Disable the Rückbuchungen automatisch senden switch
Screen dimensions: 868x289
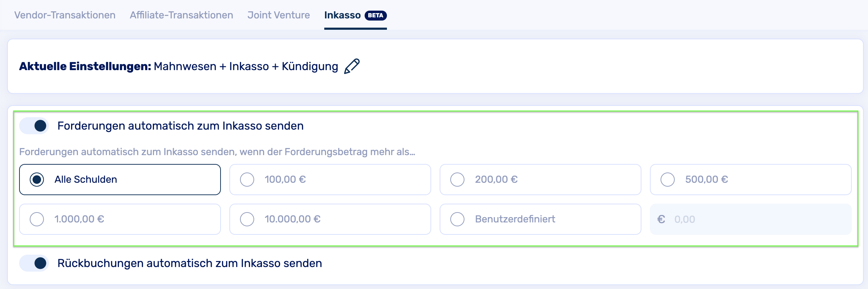pyautogui.click(x=34, y=263)
